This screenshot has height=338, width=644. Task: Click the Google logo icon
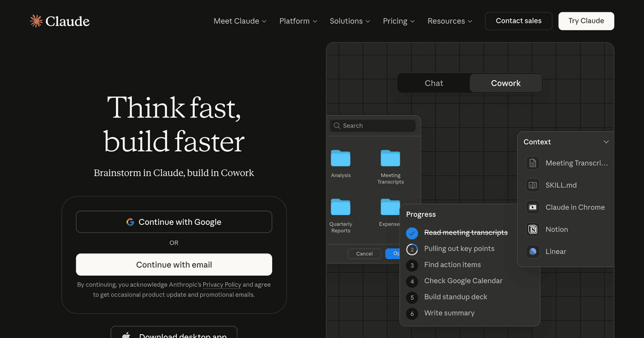coord(130,222)
